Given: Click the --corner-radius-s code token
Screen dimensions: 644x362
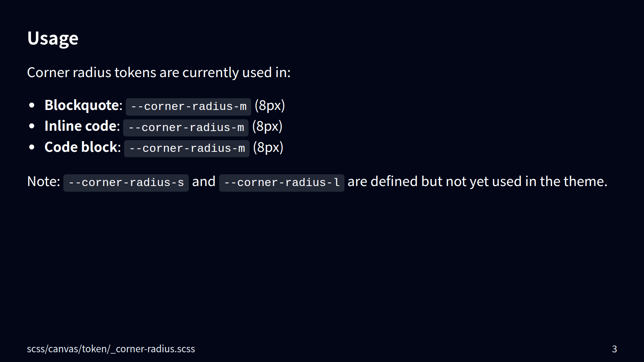Looking at the screenshot, I should click(x=126, y=183).
